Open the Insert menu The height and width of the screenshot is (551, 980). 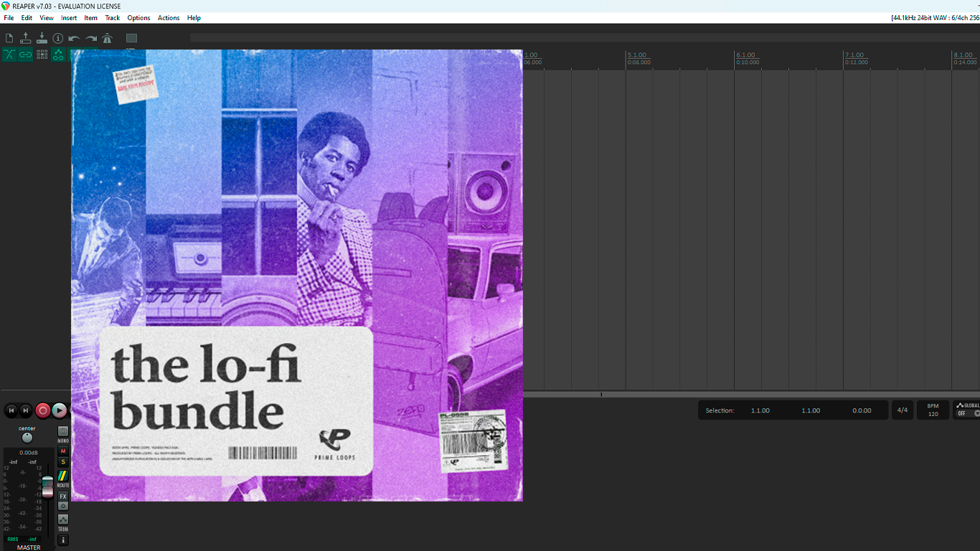(x=69, y=18)
